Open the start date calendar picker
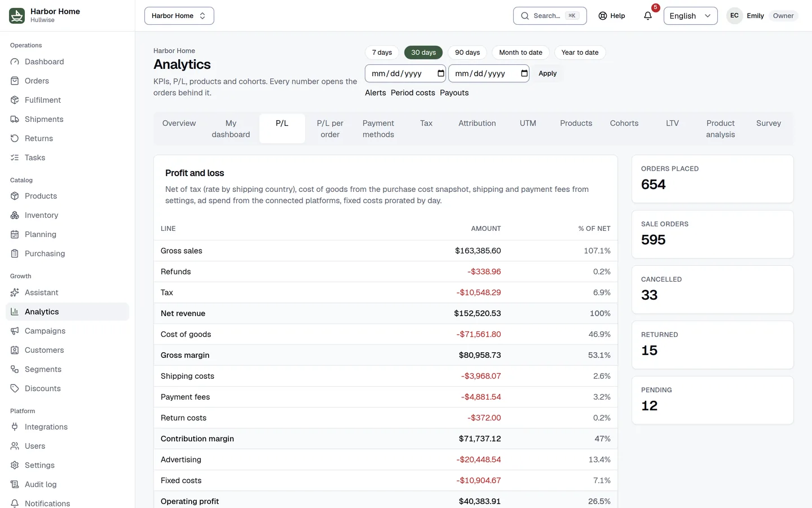812x508 pixels. [x=440, y=73]
